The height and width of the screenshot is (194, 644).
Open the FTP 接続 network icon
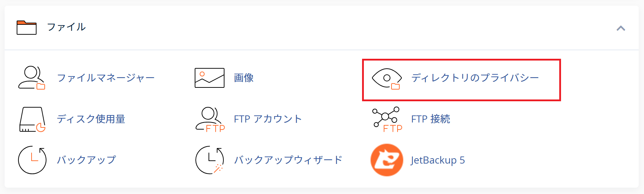[387, 120]
